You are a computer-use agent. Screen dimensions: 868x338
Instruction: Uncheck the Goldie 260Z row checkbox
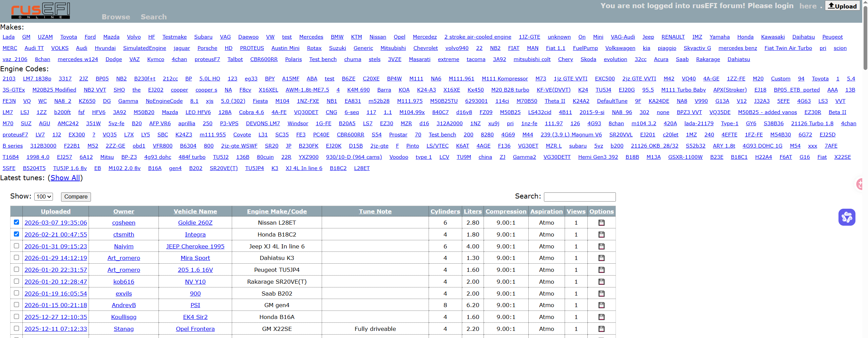(x=16, y=222)
